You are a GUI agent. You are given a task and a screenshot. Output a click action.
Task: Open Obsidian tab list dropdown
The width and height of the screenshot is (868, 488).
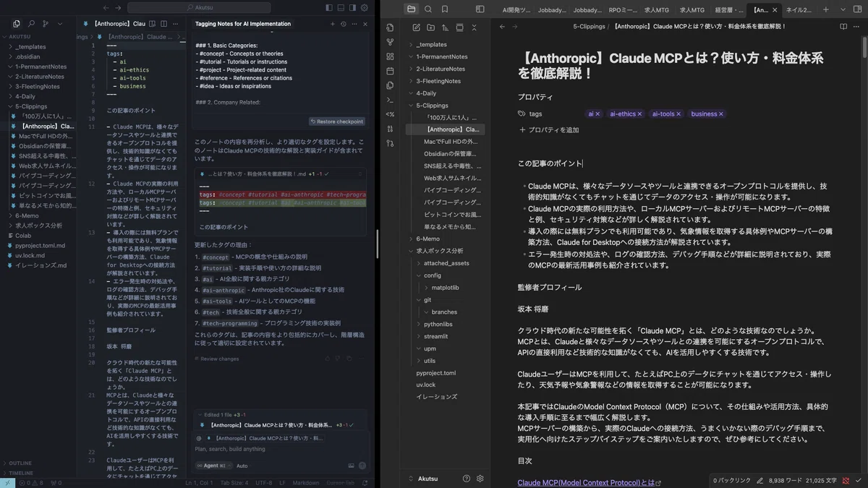point(841,10)
